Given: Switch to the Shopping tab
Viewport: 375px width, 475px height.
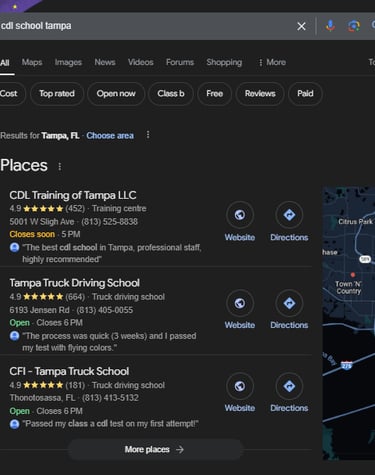Looking at the screenshot, I should (224, 62).
